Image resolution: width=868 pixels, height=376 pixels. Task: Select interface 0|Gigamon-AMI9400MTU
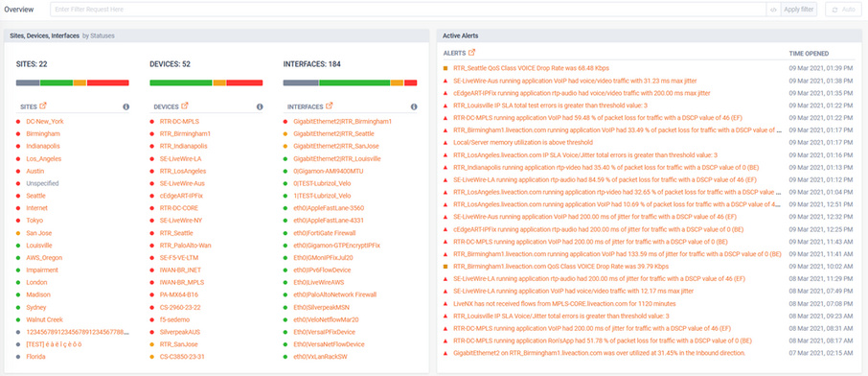point(328,171)
